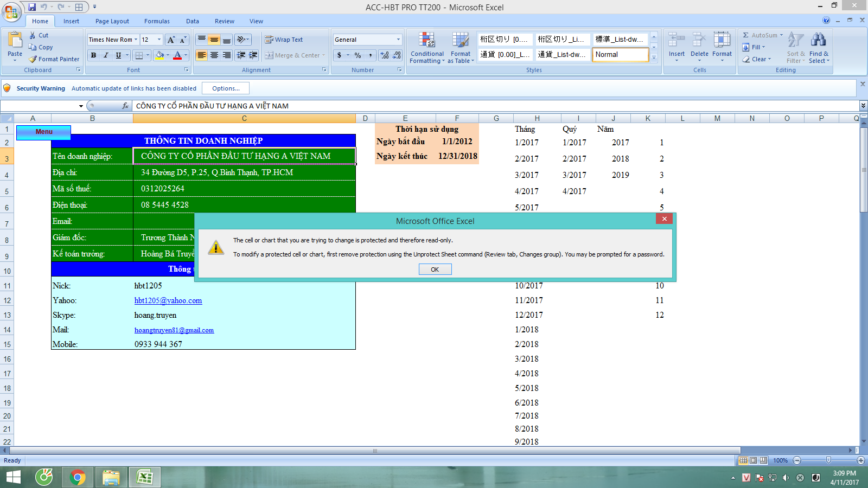This screenshot has width=868, height=488.
Task: Toggle center text alignment
Action: (x=214, y=55)
